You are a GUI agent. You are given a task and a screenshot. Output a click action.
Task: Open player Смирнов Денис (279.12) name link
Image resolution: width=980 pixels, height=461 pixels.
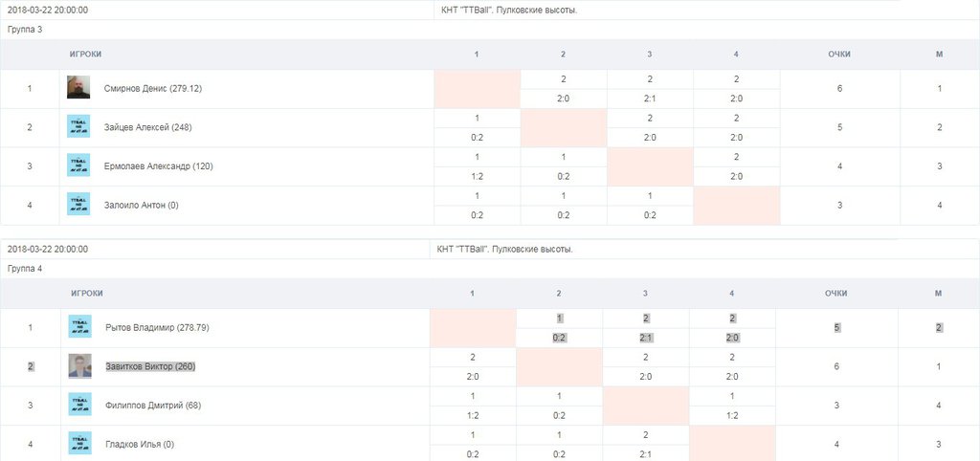pyautogui.click(x=153, y=89)
